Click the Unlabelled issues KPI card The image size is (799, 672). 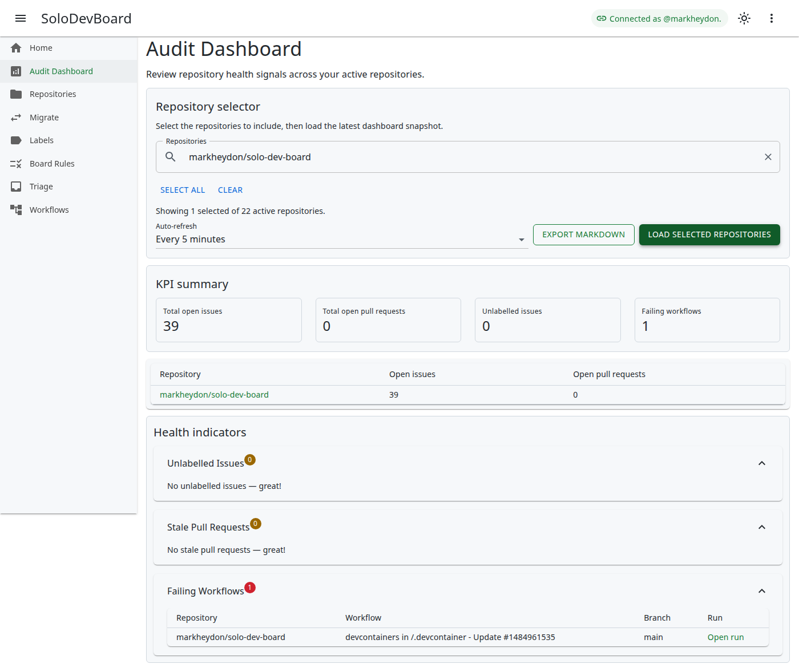(548, 320)
